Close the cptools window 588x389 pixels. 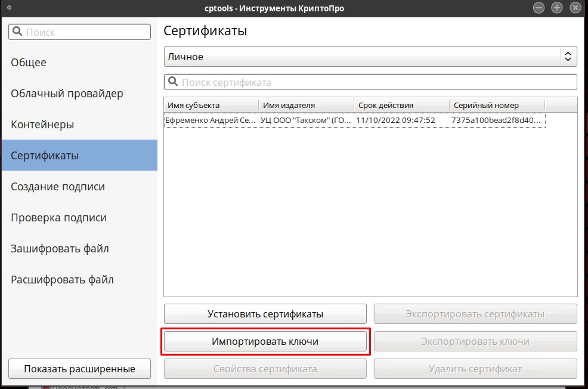[x=575, y=8]
